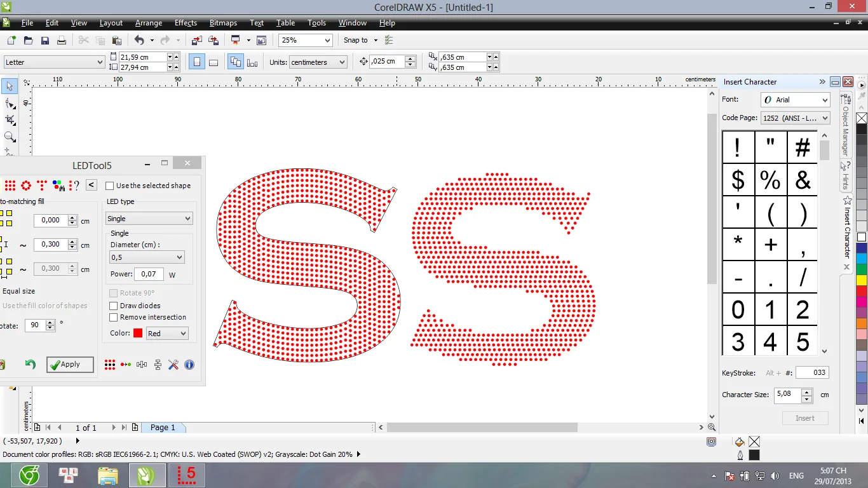Undo the last action with arrow icon
The width and height of the screenshot is (868, 488).
[x=139, y=40]
